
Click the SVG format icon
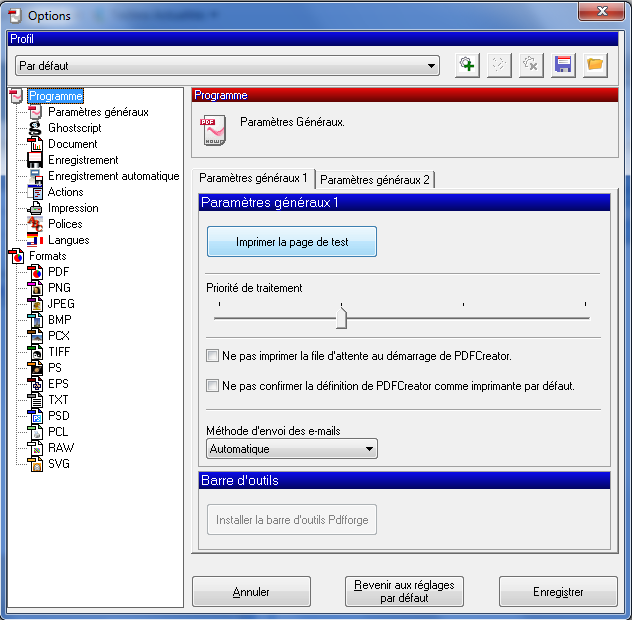pos(35,464)
